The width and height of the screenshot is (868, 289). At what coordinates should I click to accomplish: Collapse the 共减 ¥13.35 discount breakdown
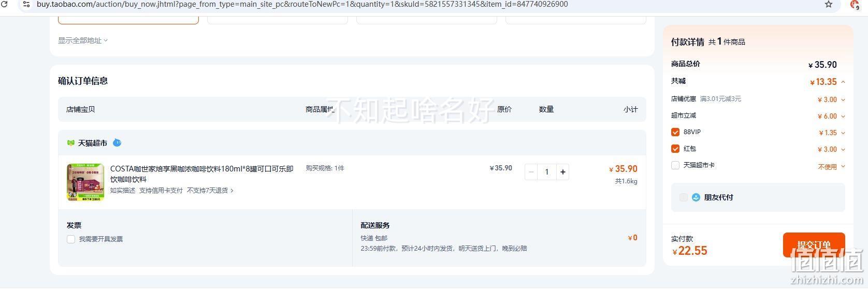[x=843, y=82]
